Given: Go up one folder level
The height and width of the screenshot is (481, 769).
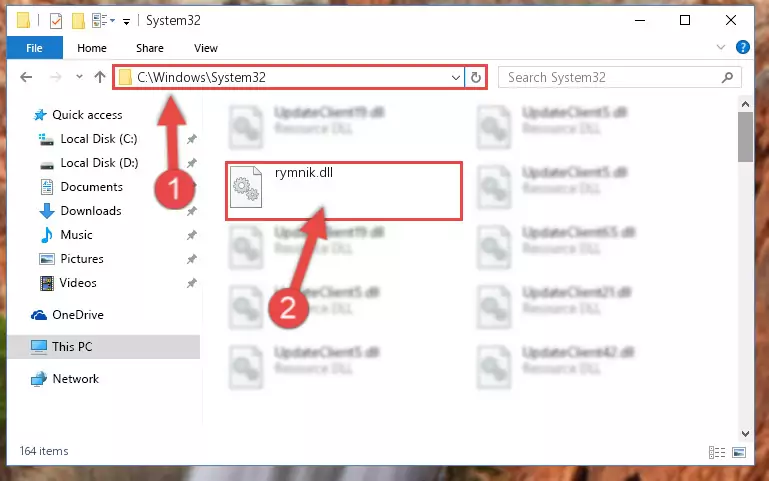Looking at the screenshot, I should tap(100, 77).
